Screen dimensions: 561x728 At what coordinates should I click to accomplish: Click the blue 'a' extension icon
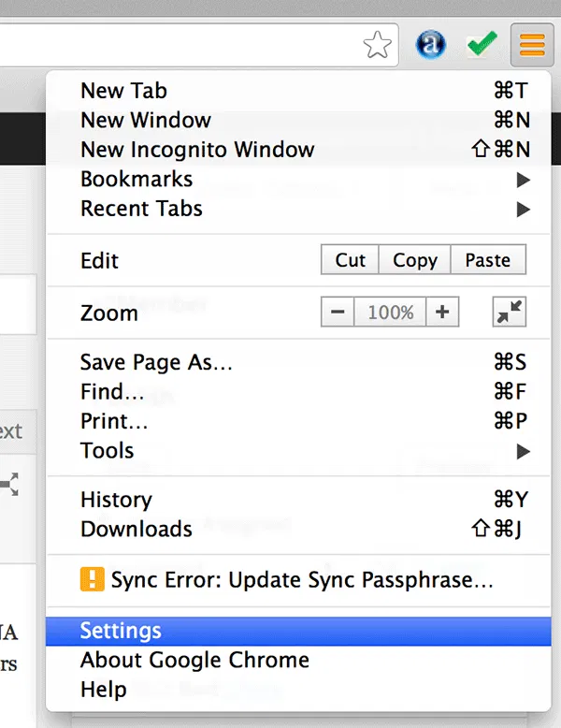(x=431, y=44)
